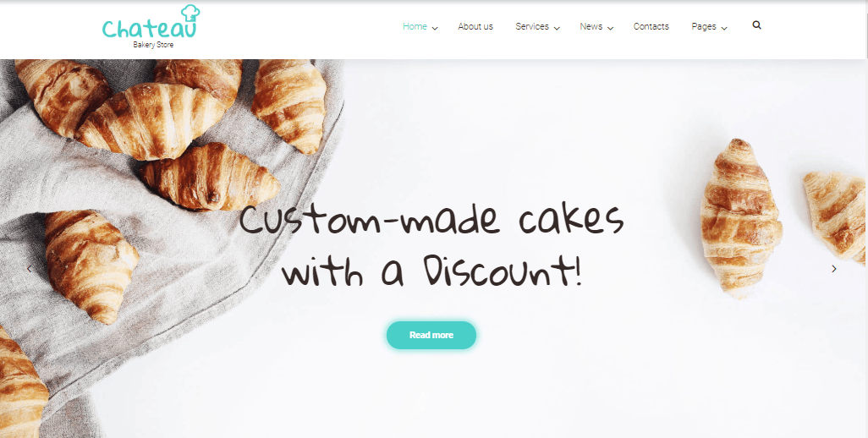Go to the Contacts page
The image size is (868, 438).
651,26
